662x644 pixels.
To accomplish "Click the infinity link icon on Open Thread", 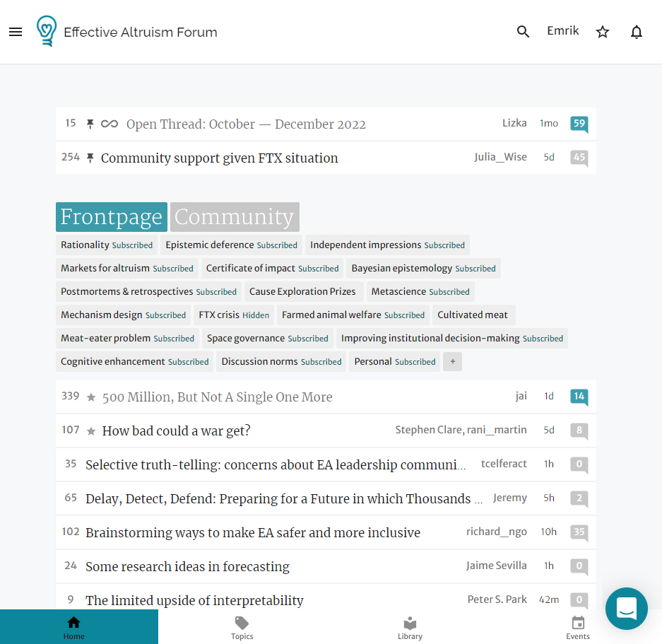I will (110, 124).
